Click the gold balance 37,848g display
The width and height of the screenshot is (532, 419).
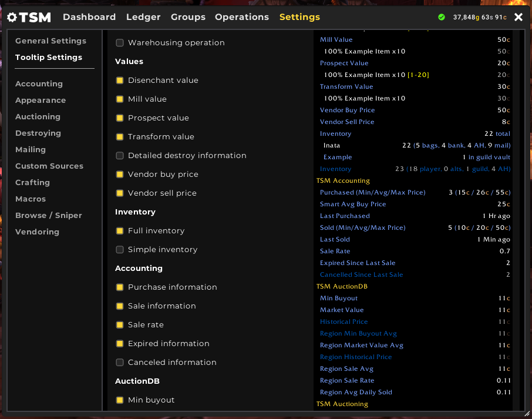(480, 17)
